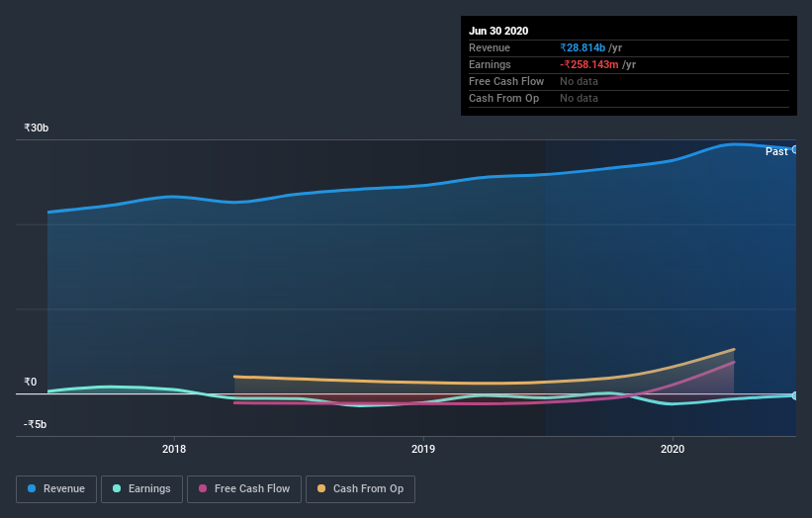Click the Jun 30 2020 tooltip date
812x518 pixels.
pyautogui.click(x=498, y=31)
